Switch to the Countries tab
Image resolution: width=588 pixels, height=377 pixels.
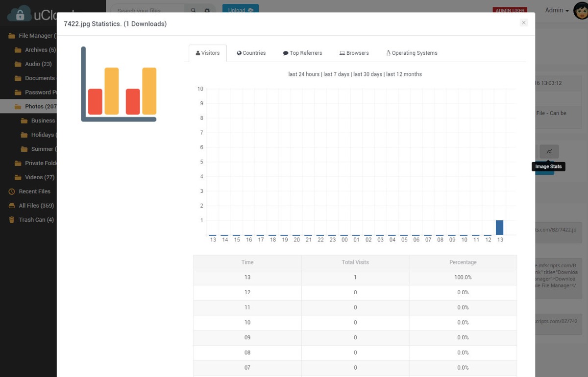pyautogui.click(x=251, y=53)
